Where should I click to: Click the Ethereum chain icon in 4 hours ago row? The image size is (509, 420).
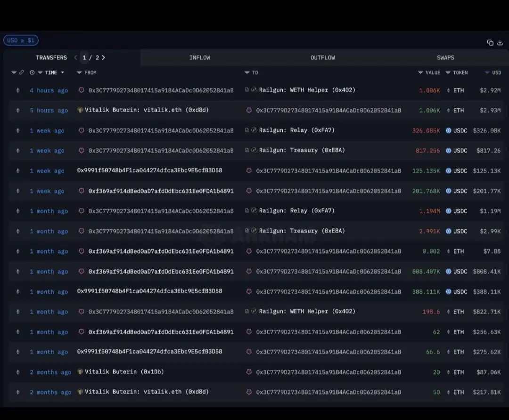pos(18,90)
